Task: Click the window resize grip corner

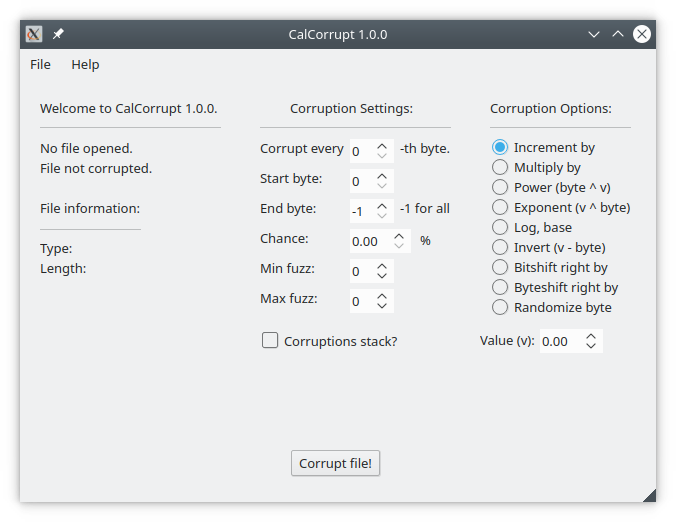Action: (x=649, y=496)
